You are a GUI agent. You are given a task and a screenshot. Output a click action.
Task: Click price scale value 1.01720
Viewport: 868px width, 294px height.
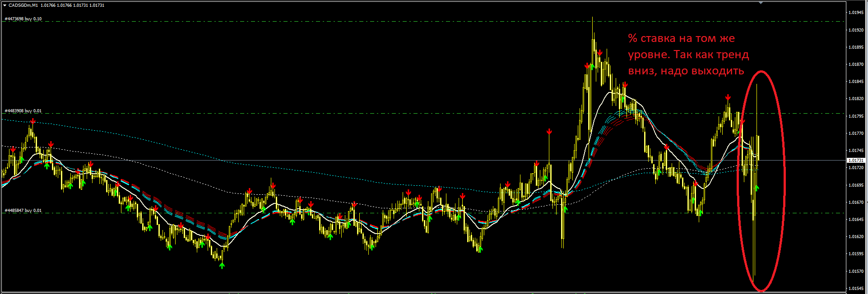pyautogui.click(x=856, y=168)
